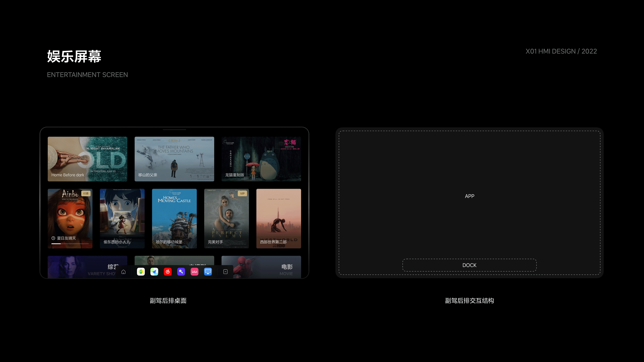
Task: Open the 电影 MOVIE category tile
Action: click(x=261, y=267)
